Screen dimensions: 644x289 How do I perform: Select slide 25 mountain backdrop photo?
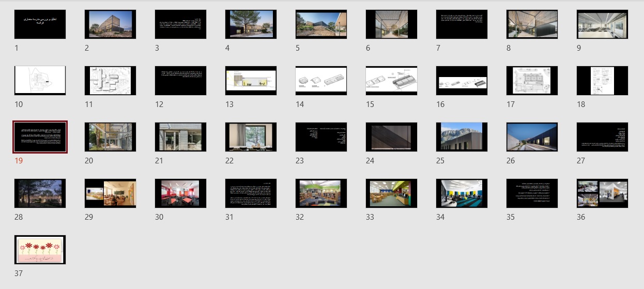point(462,137)
